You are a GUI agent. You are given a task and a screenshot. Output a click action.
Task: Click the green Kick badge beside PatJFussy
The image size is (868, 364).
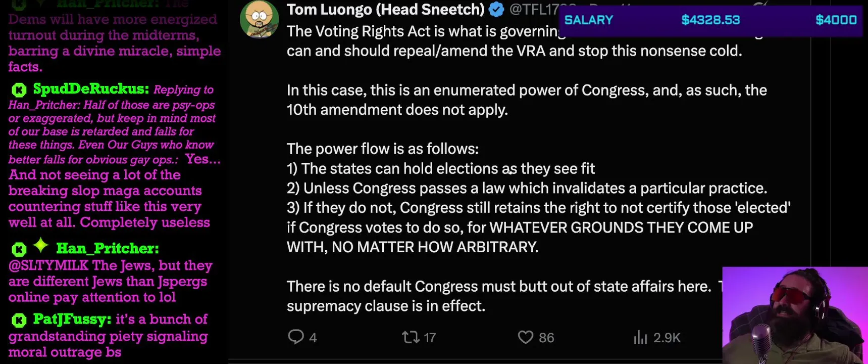[19, 320]
